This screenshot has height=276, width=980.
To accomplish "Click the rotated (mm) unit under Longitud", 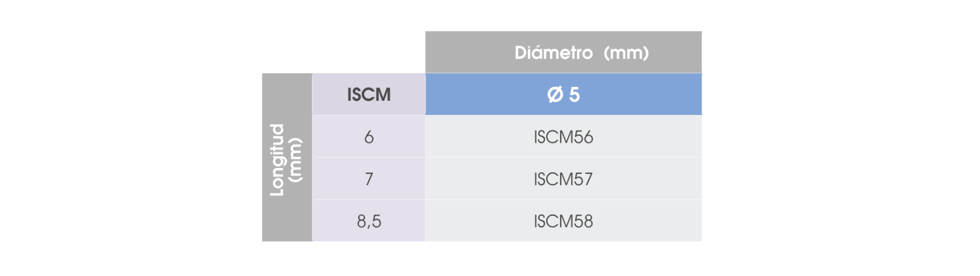I will click(296, 159).
